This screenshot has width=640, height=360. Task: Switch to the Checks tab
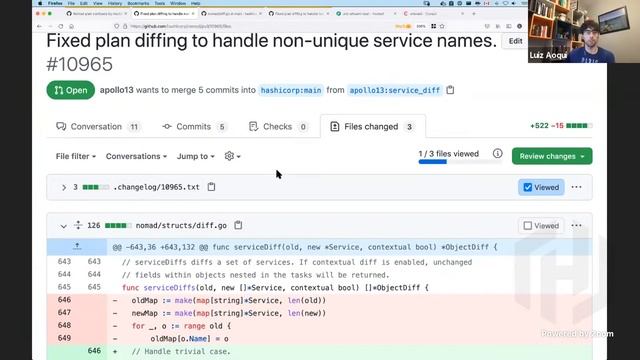278,127
